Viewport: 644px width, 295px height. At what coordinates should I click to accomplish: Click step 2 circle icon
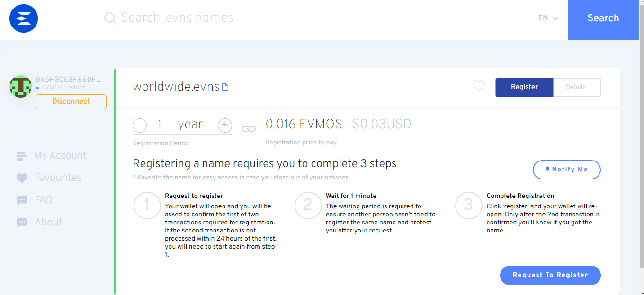308,205
